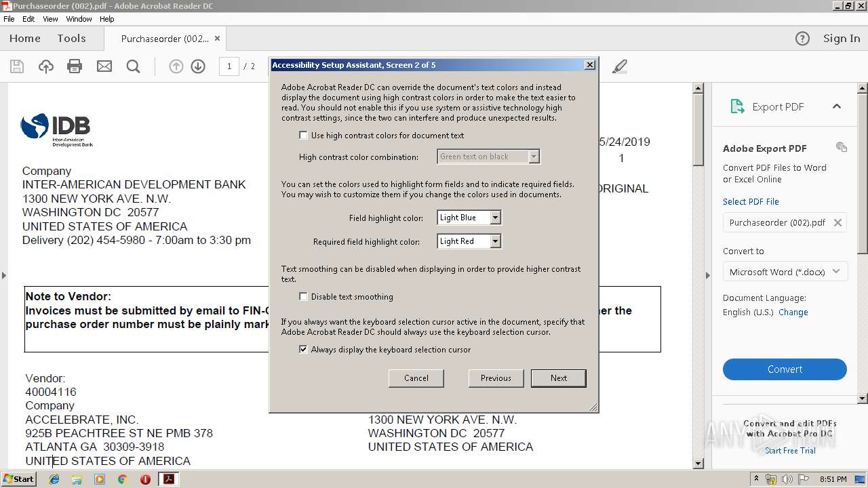Open the Edit menu

click(x=28, y=19)
